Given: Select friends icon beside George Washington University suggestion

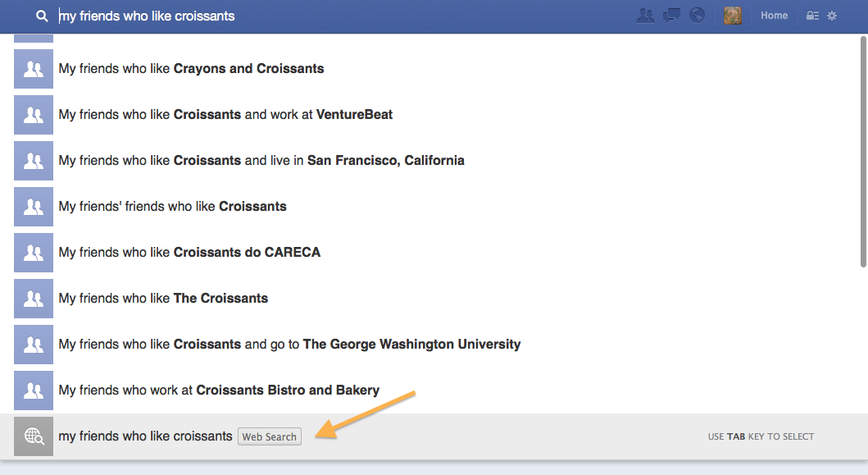Looking at the screenshot, I should click(34, 345).
